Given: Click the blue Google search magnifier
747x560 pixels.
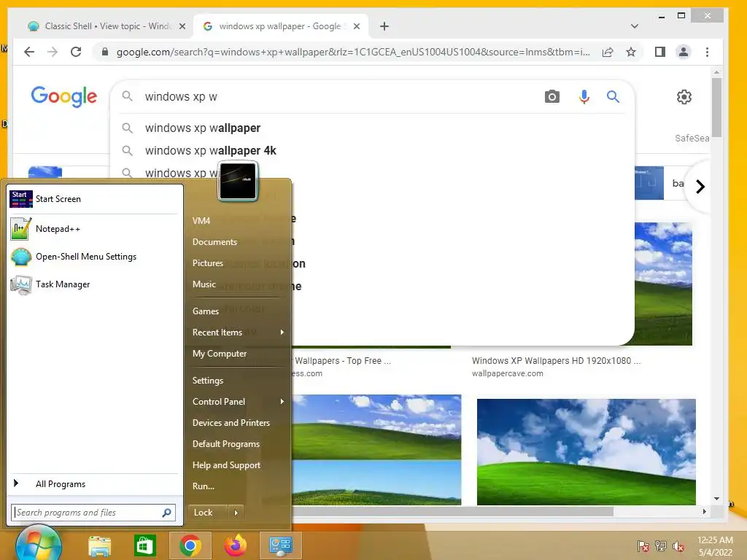Looking at the screenshot, I should [613, 97].
